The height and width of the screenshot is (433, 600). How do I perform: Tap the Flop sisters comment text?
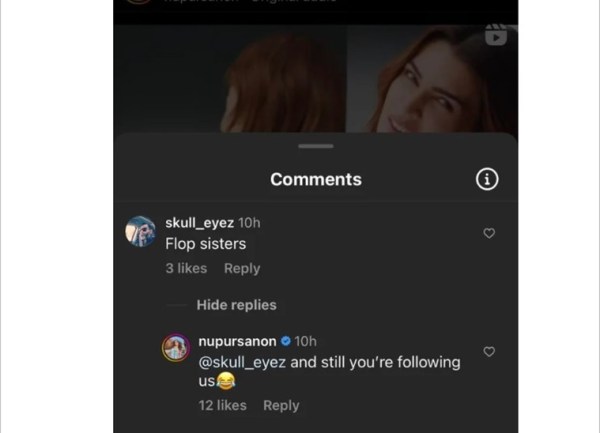205,243
